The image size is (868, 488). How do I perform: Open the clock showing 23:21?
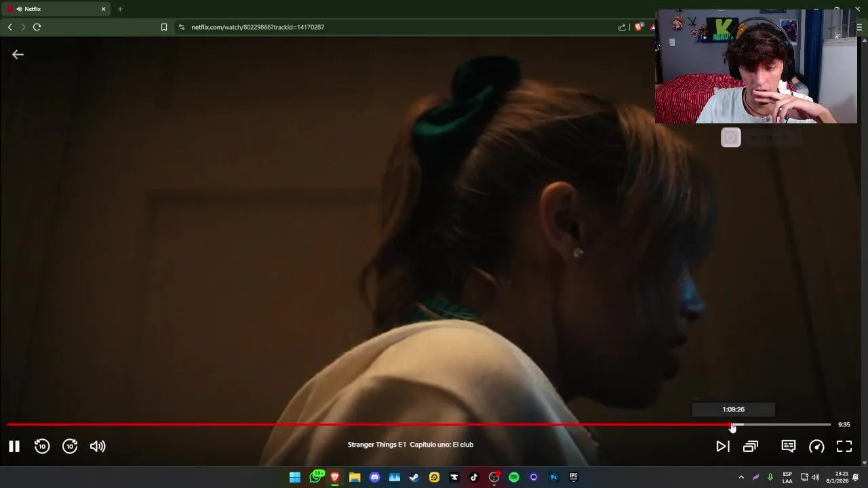click(838, 477)
